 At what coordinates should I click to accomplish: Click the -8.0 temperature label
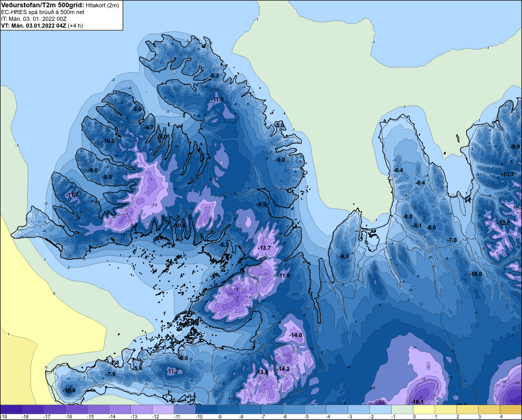(x=408, y=217)
